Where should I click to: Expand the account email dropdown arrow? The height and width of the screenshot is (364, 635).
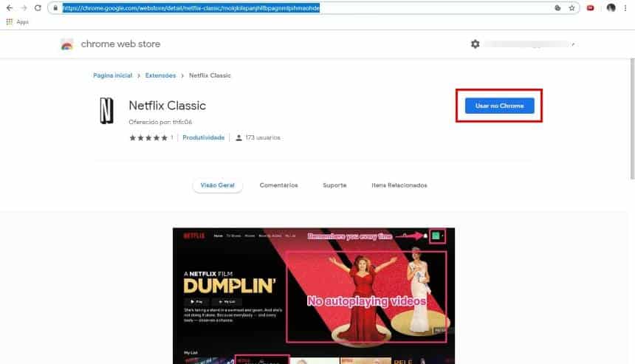(x=573, y=44)
